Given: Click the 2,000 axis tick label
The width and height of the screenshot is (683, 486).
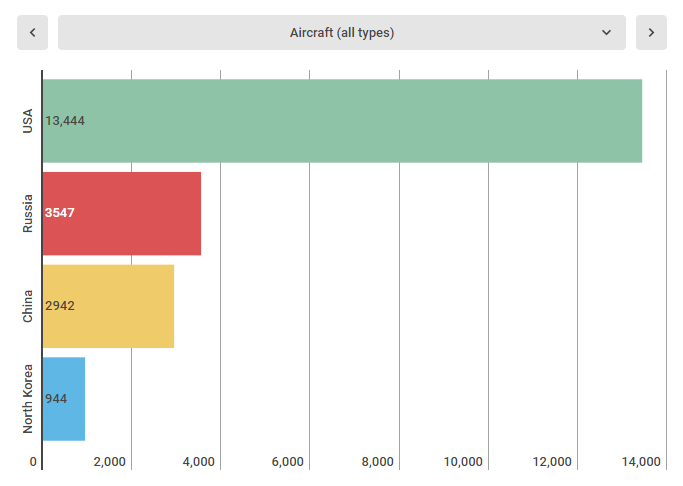Looking at the screenshot, I should 109,462.
